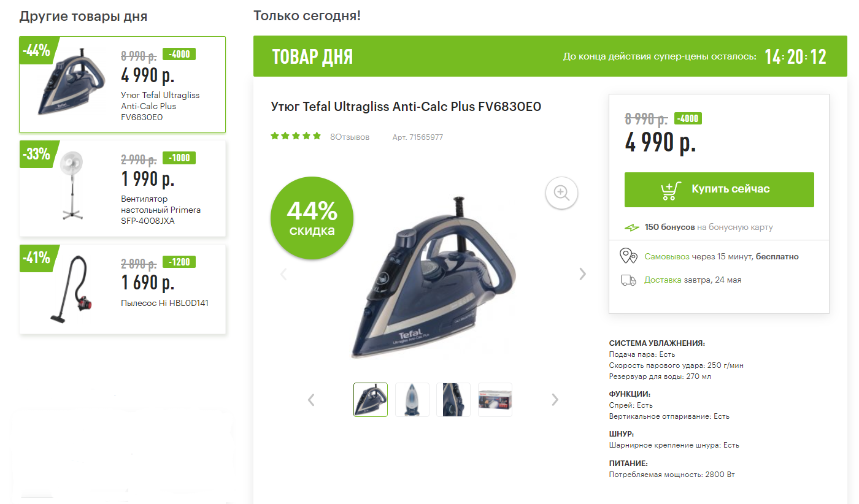Open the Доставка delivery link

click(x=663, y=280)
